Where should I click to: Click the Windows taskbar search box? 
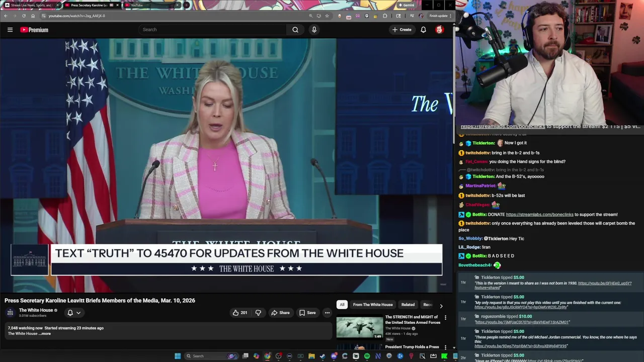210,356
